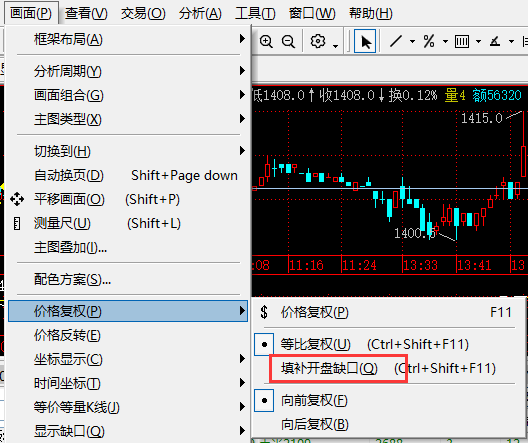
Task: Click the 11:24 time axis label
Action: tap(359, 265)
